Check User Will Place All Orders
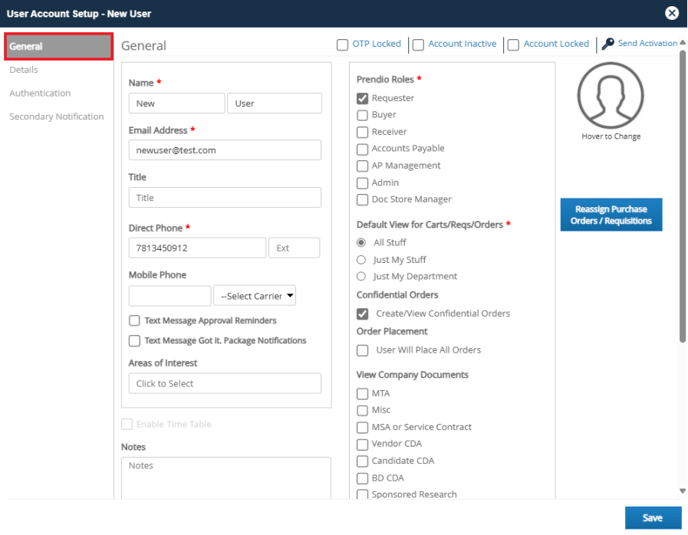The width and height of the screenshot is (688, 535). (x=362, y=350)
